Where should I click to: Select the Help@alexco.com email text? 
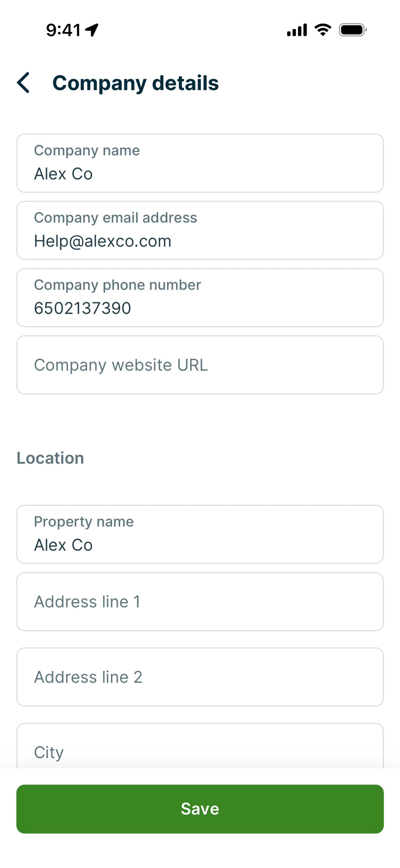[103, 241]
